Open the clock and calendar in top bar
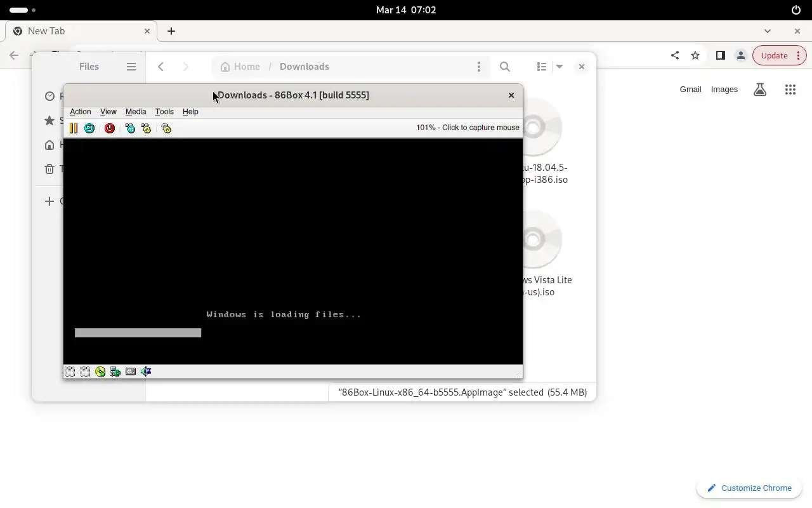The height and width of the screenshot is (508, 812). (406, 10)
